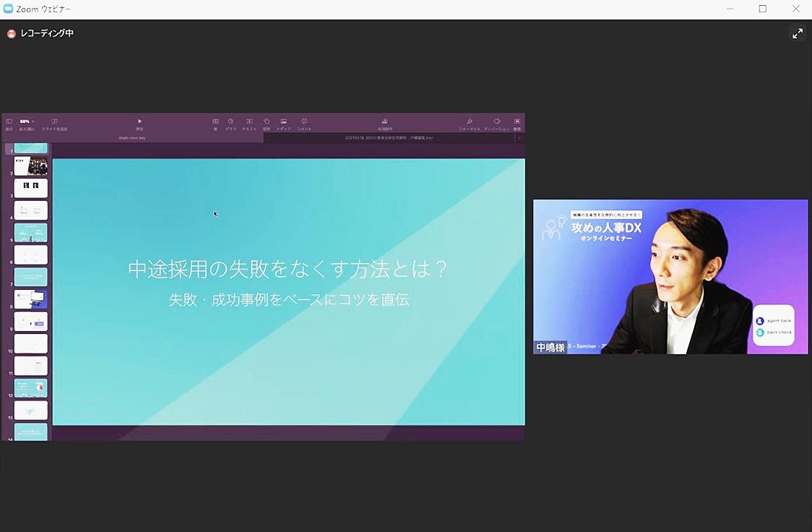Viewport: 812px width, 532px height.
Task: Open the Collaborate (共同制作) icon
Action: [x=385, y=121]
